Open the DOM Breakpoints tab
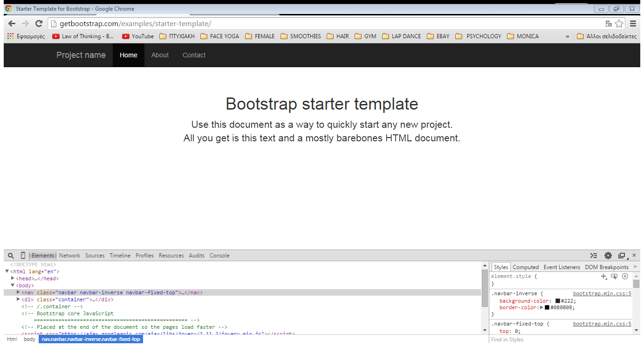 click(x=607, y=267)
